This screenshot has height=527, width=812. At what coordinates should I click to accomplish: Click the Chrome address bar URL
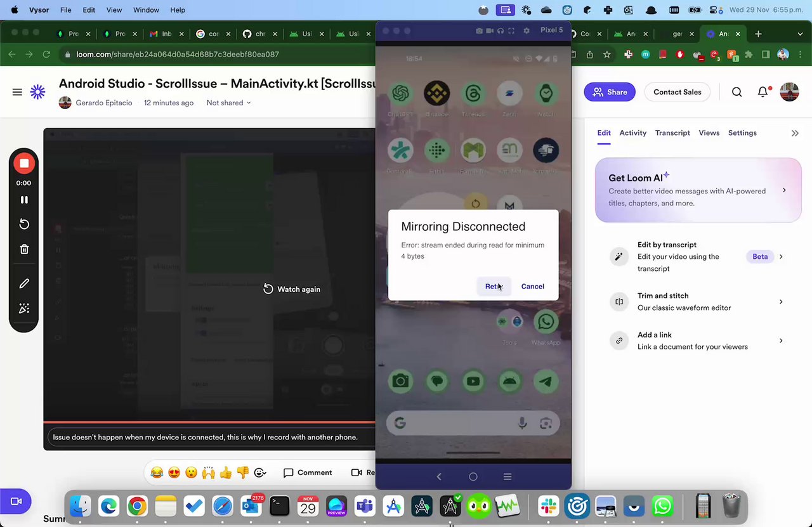pos(178,55)
